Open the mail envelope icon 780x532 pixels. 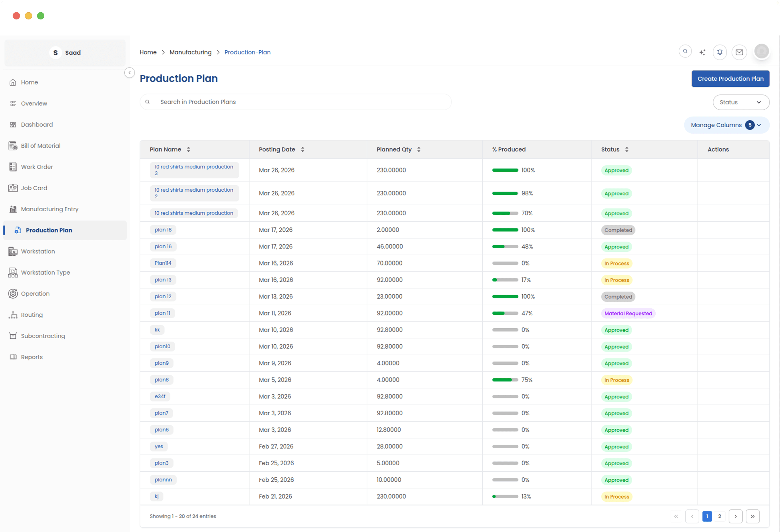click(x=739, y=52)
